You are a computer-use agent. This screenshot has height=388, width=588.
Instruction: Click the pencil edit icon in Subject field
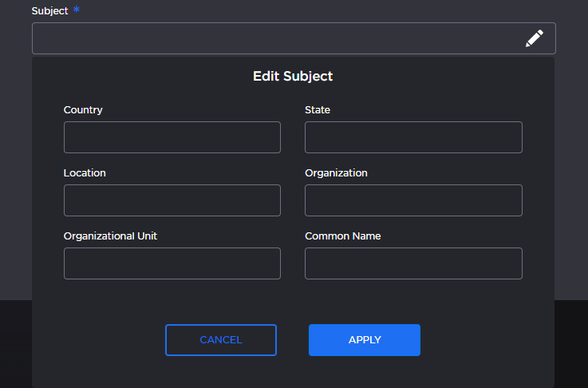tap(534, 38)
